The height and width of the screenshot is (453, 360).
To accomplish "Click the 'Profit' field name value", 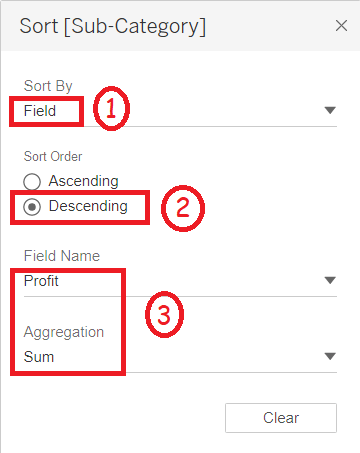I will 41,281.
